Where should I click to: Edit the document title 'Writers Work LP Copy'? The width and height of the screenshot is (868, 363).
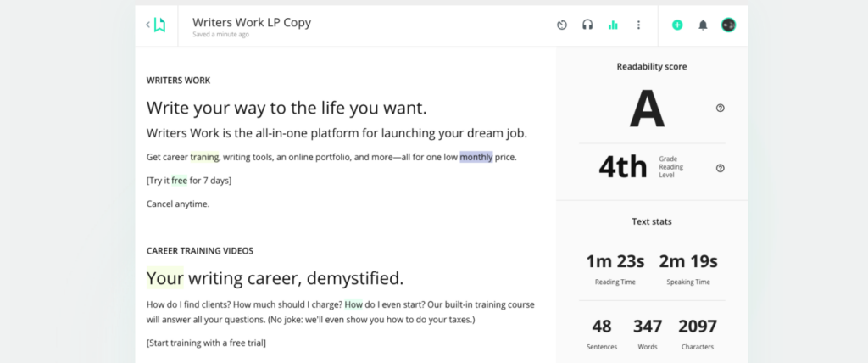coord(252,22)
